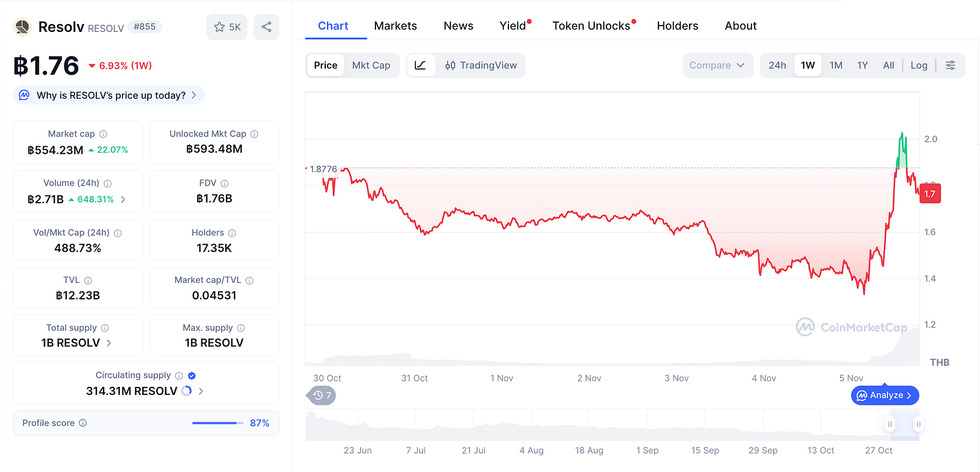
Task: Click the 87% profile score value
Action: [260, 423]
